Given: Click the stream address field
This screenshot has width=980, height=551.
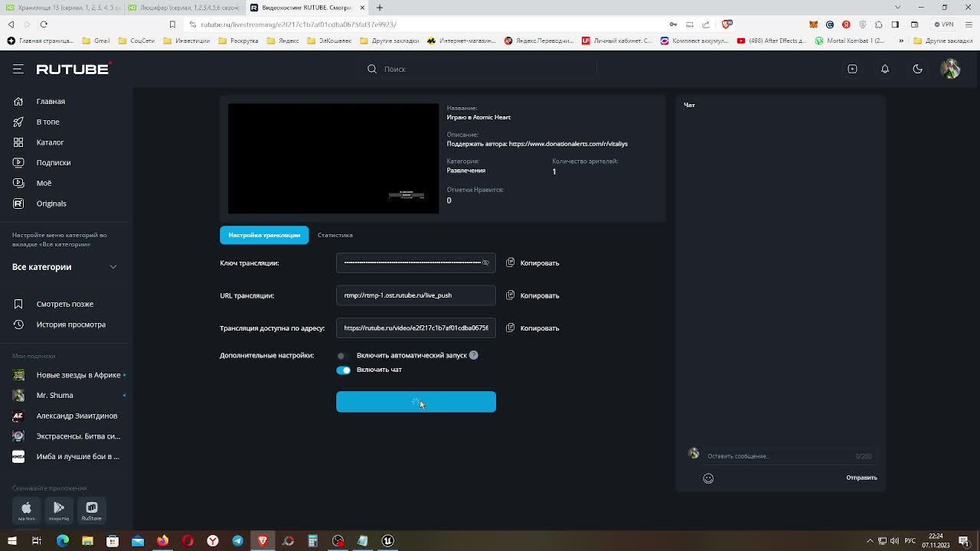Looking at the screenshot, I should click(x=416, y=328).
